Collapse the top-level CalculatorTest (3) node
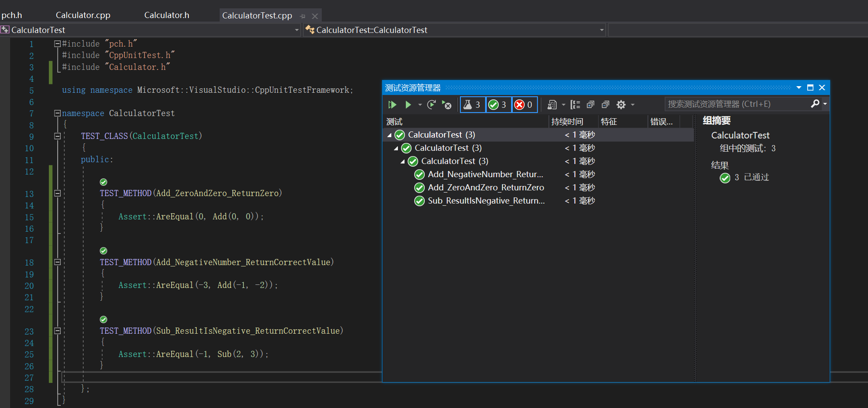This screenshot has height=408, width=868. pyautogui.click(x=389, y=135)
